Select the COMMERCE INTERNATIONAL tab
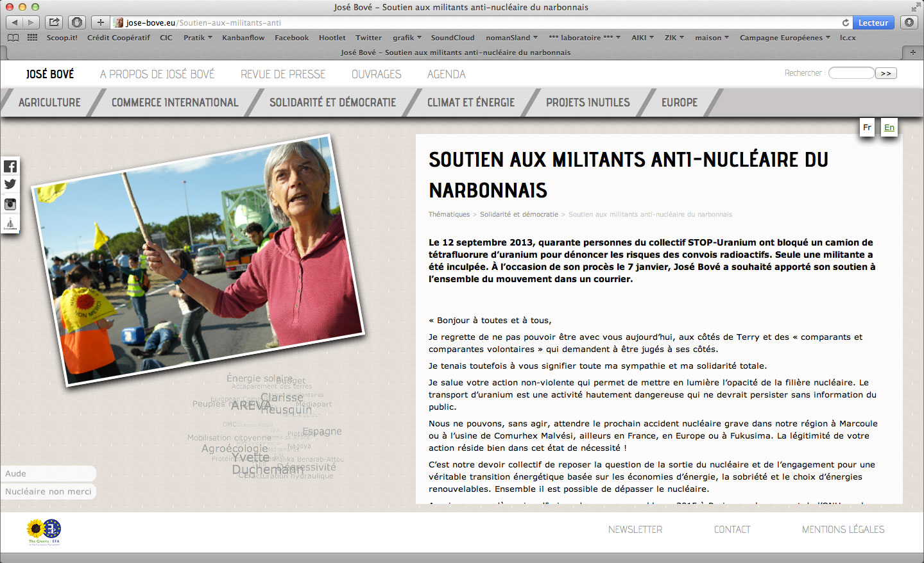 point(175,103)
